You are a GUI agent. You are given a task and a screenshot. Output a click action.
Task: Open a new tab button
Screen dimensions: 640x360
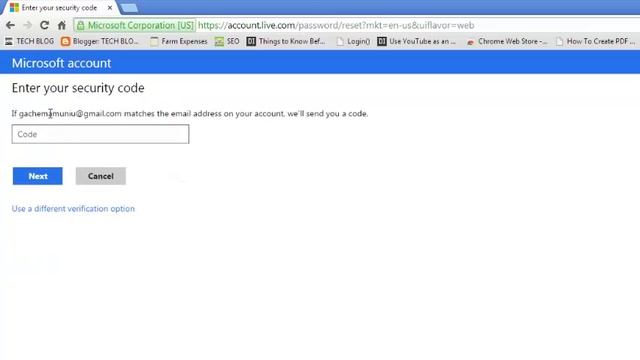click(x=129, y=8)
